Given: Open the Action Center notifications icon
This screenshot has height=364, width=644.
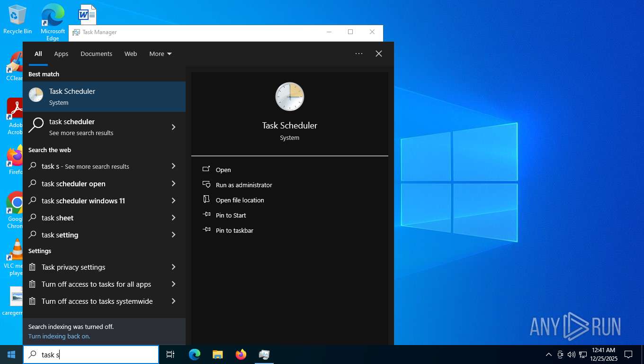Looking at the screenshot, I should [628, 355].
